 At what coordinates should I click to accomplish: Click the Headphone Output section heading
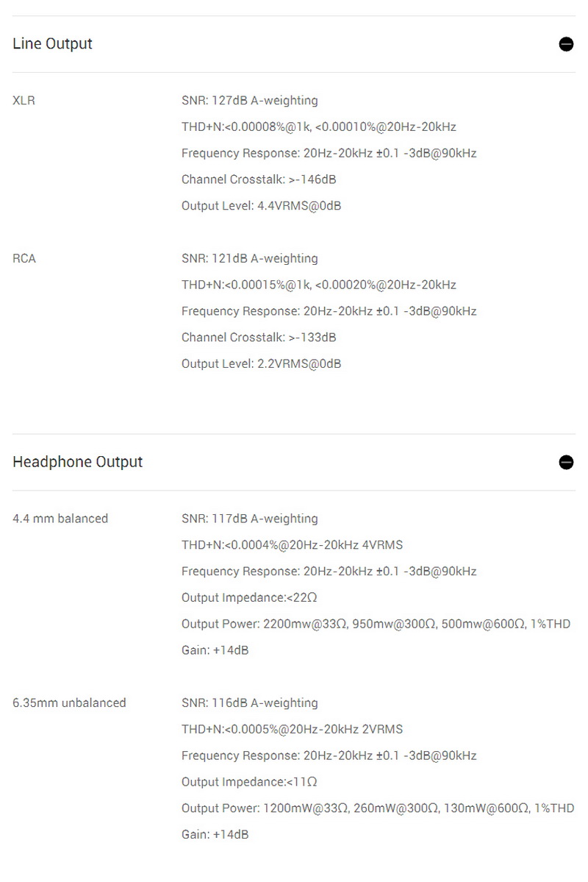[x=78, y=462]
